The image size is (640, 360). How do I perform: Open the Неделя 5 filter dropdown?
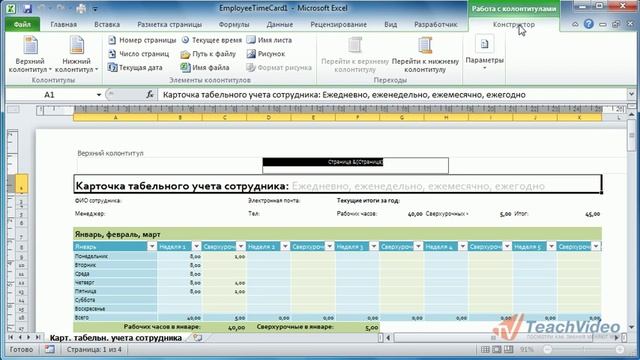coord(551,247)
